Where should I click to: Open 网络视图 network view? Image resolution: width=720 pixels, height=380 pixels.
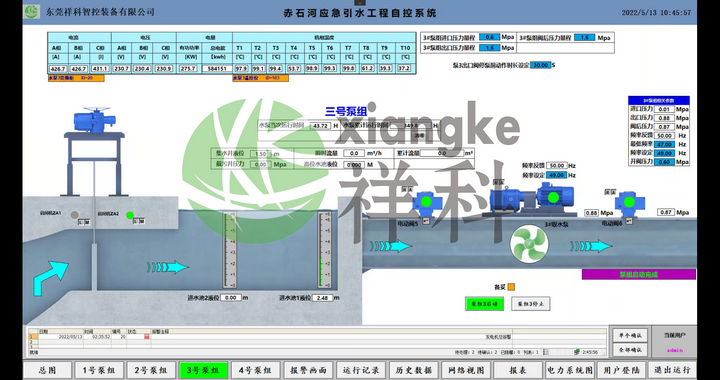click(465, 370)
